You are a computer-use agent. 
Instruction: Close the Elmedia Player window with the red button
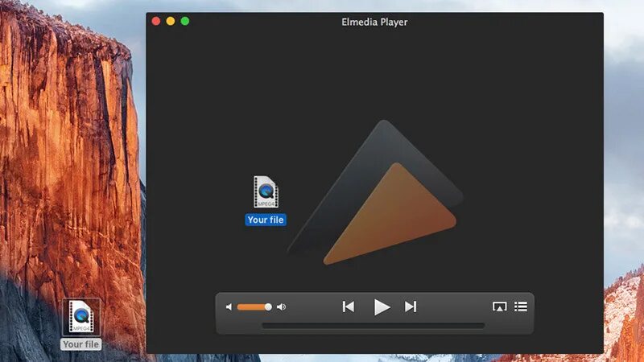(156, 22)
